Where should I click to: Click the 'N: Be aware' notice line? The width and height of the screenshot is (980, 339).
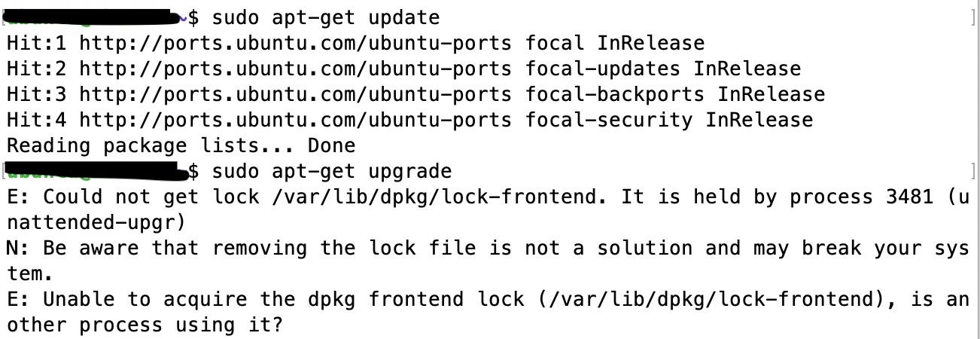coord(488,248)
